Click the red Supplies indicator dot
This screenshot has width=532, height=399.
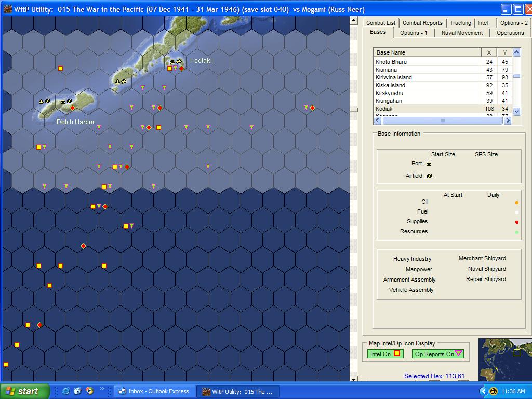517,222
